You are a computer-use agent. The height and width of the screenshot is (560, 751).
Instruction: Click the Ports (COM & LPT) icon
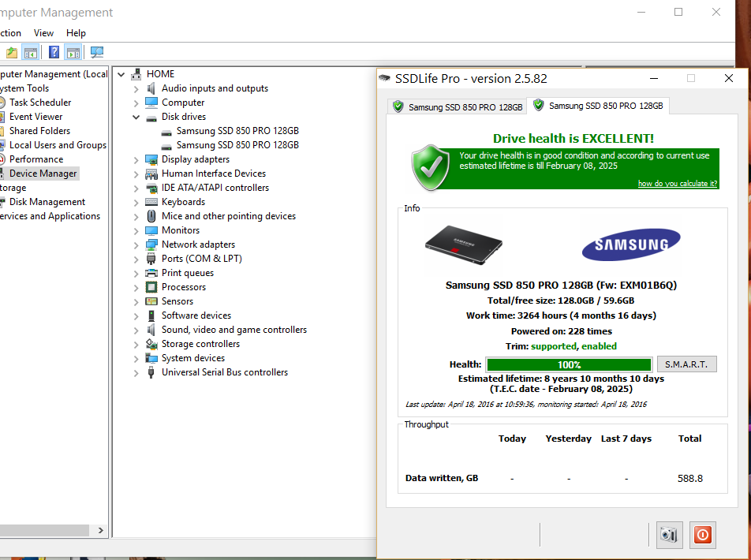point(151,259)
